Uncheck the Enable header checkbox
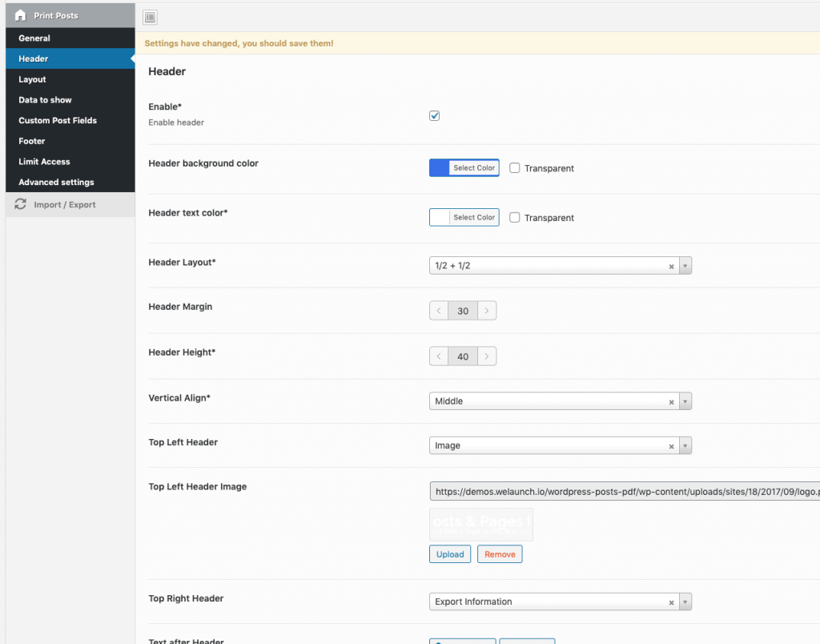Screen dimensions: 820x644 435,115
